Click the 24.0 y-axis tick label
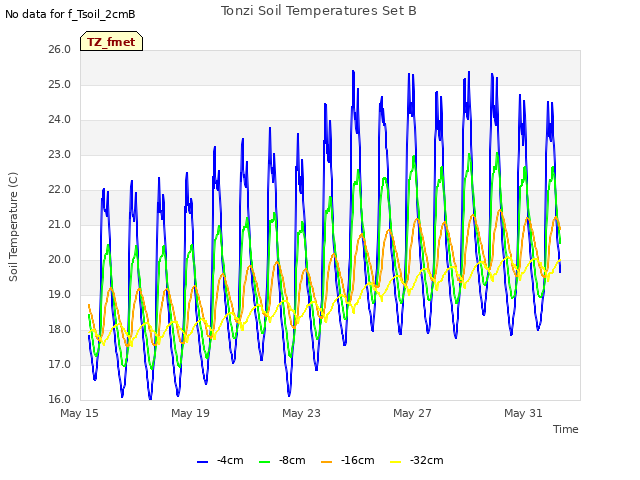The width and height of the screenshot is (640, 480). (x=60, y=120)
